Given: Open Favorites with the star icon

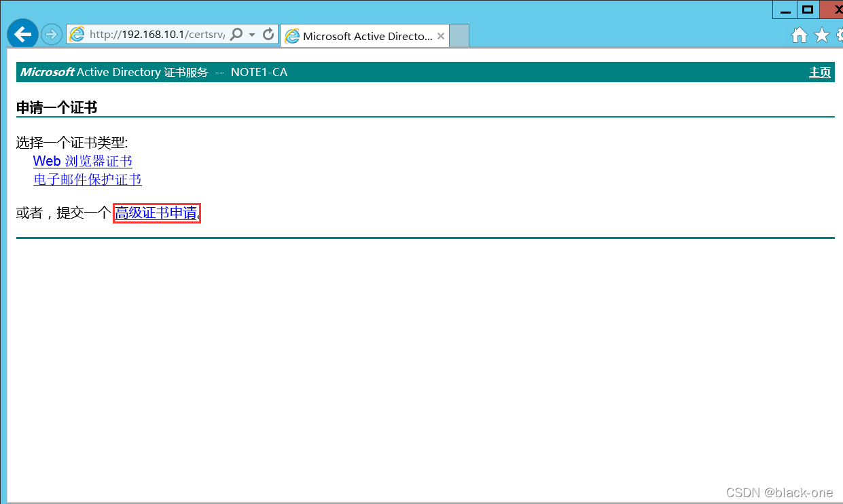Looking at the screenshot, I should coord(822,35).
